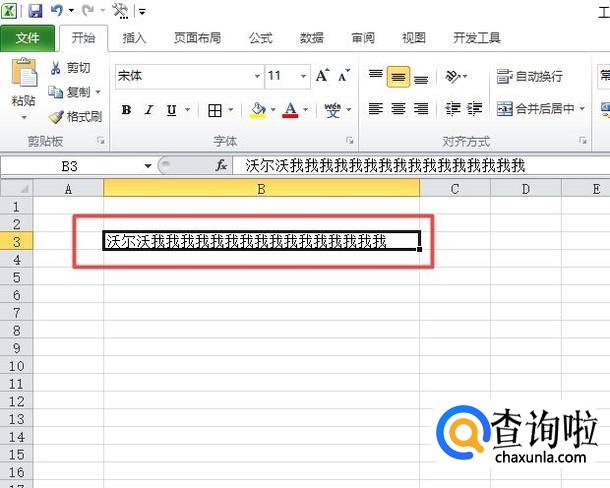Toggle align text right
The image size is (610, 488).
pos(421,109)
